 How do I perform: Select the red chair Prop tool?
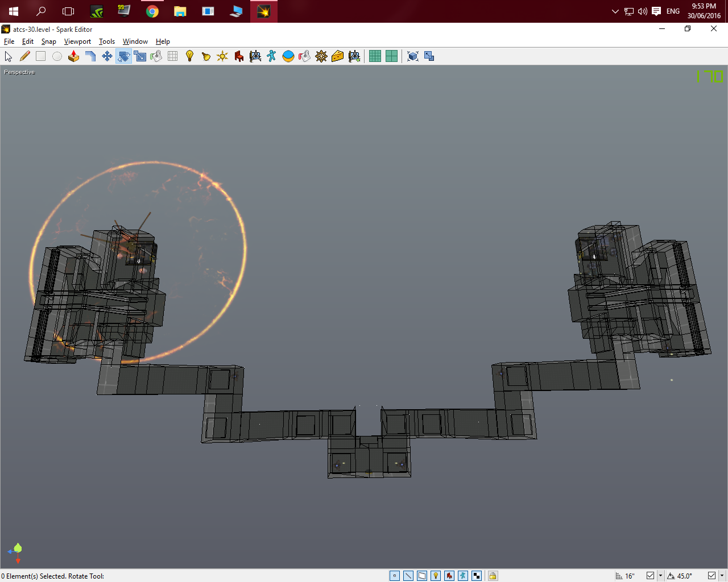(x=239, y=56)
